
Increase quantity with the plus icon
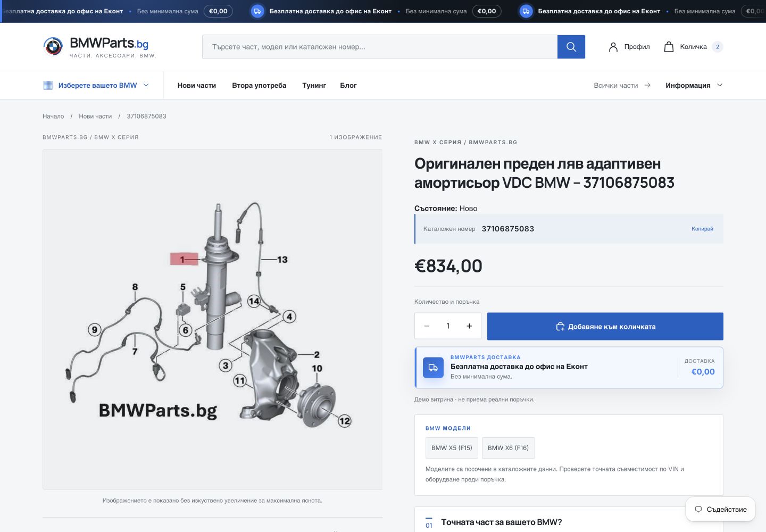tap(469, 326)
